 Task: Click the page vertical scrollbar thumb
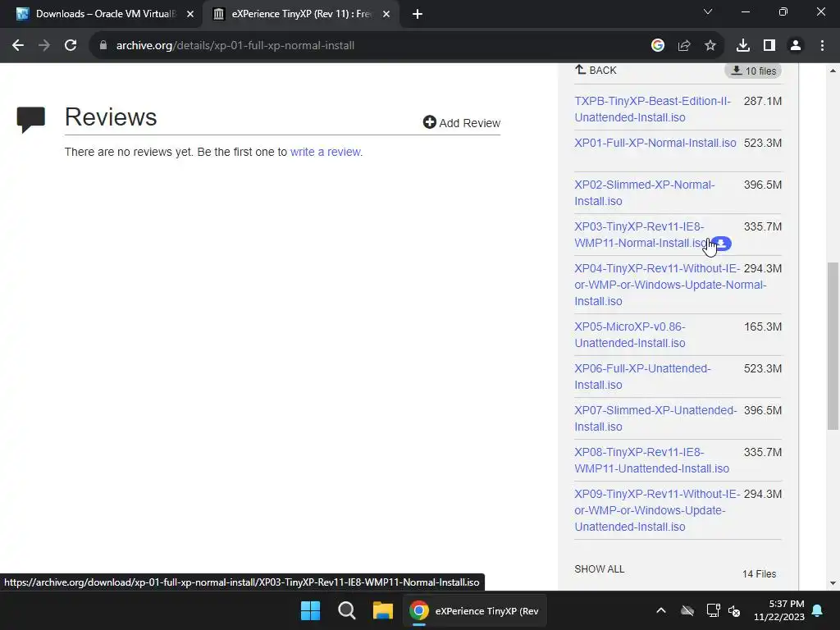point(833,346)
